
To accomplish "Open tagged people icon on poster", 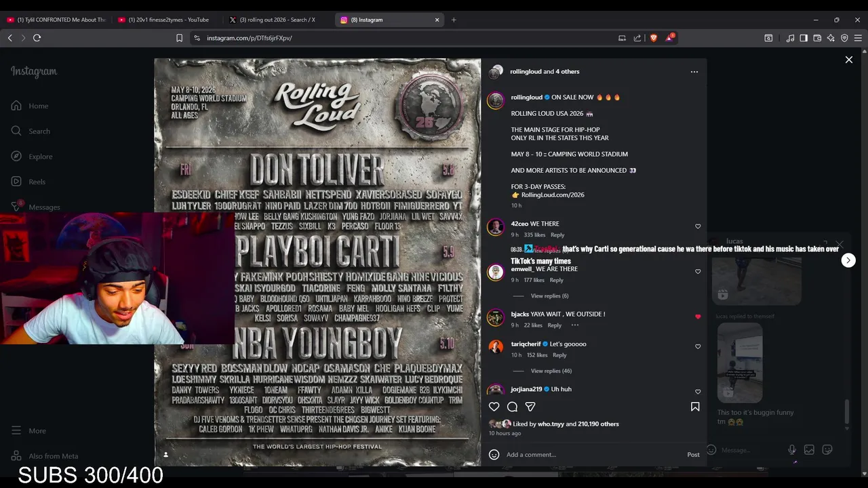I will 165,454.
